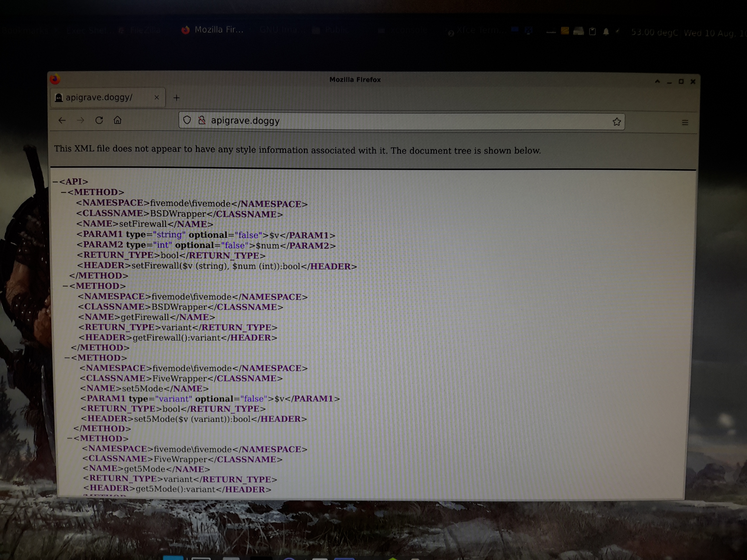Click the notification bell in system tray
Screen dimensions: 747x560
coord(606,32)
